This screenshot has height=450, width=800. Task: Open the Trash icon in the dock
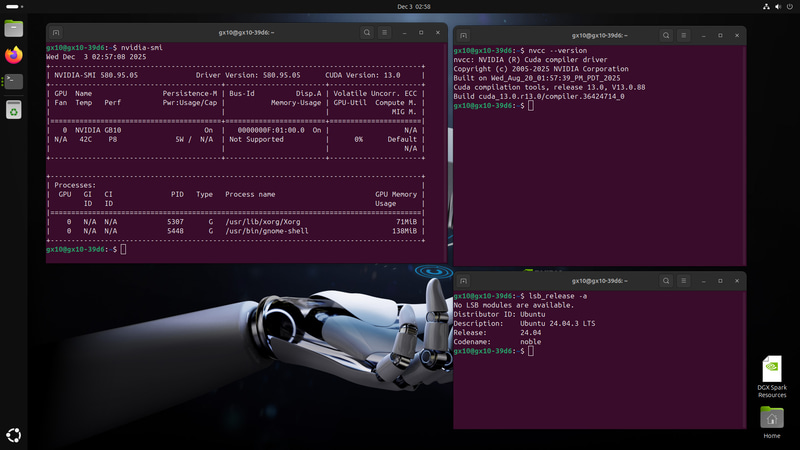click(14, 110)
